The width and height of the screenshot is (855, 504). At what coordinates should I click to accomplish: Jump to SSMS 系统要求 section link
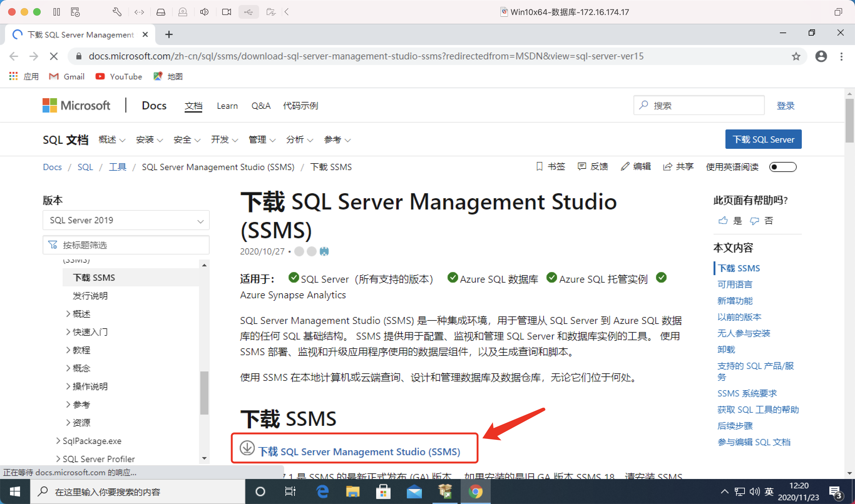(747, 393)
